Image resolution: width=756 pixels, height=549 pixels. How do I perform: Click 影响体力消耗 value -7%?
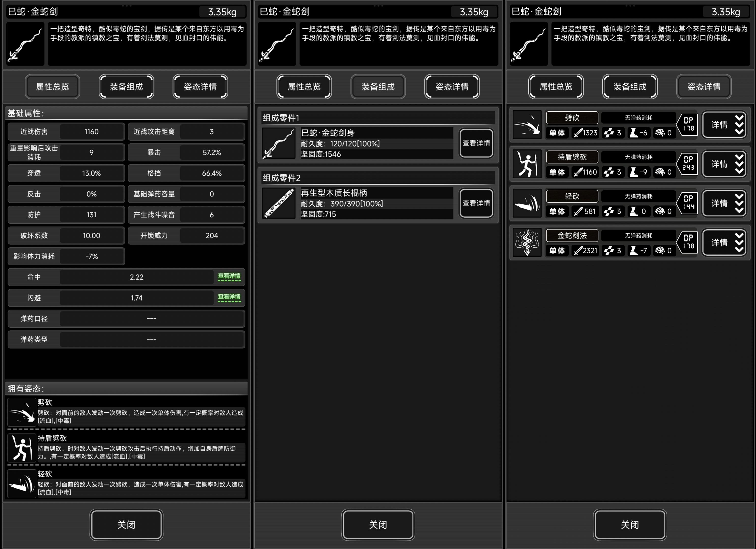92,256
